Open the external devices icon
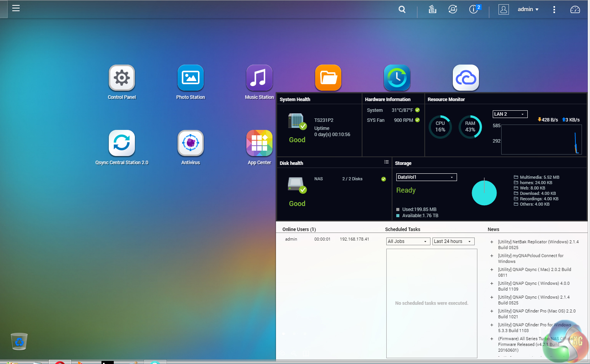This screenshot has width=590, height=364. click(453, 9)
